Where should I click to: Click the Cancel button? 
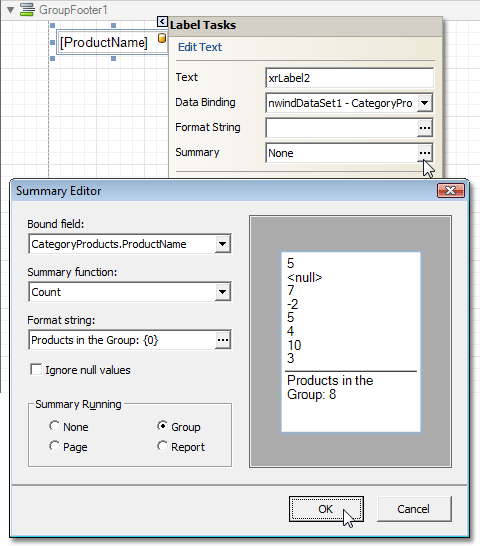(414, 509)
